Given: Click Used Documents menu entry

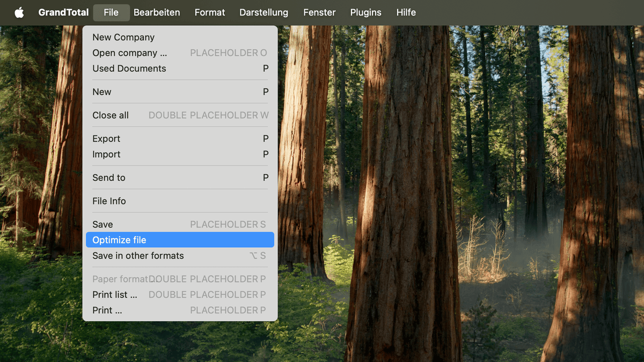Looking at the screenshot, I should tap(129, 68).
